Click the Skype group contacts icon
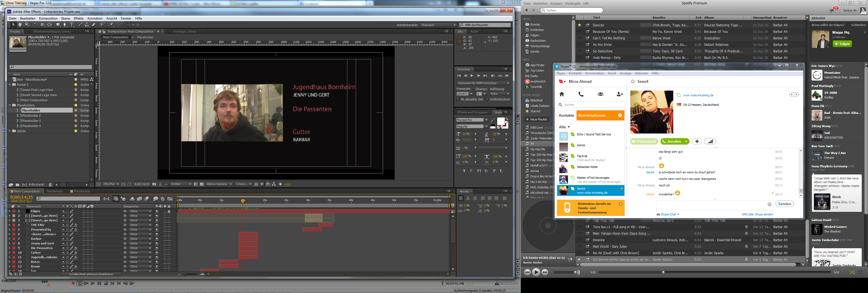 coord(601,94)
